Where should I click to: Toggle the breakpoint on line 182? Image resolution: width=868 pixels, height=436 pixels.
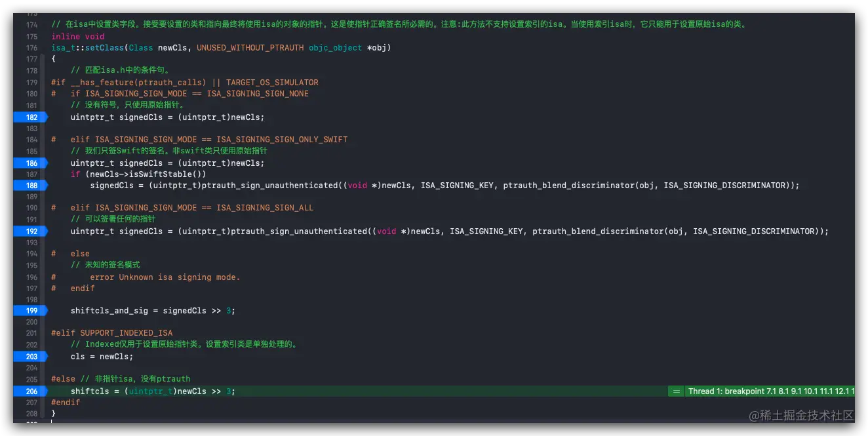pos(30,117)
